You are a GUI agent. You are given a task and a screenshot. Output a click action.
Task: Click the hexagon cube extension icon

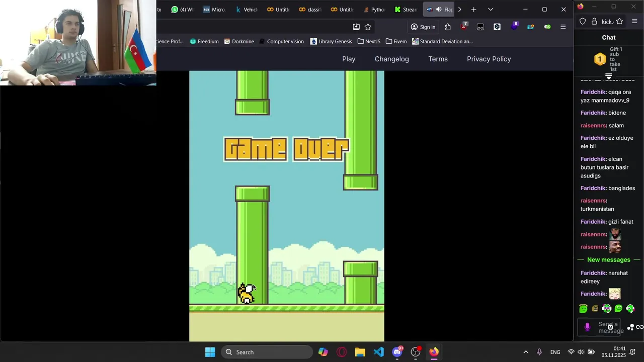tap(497, 27)
